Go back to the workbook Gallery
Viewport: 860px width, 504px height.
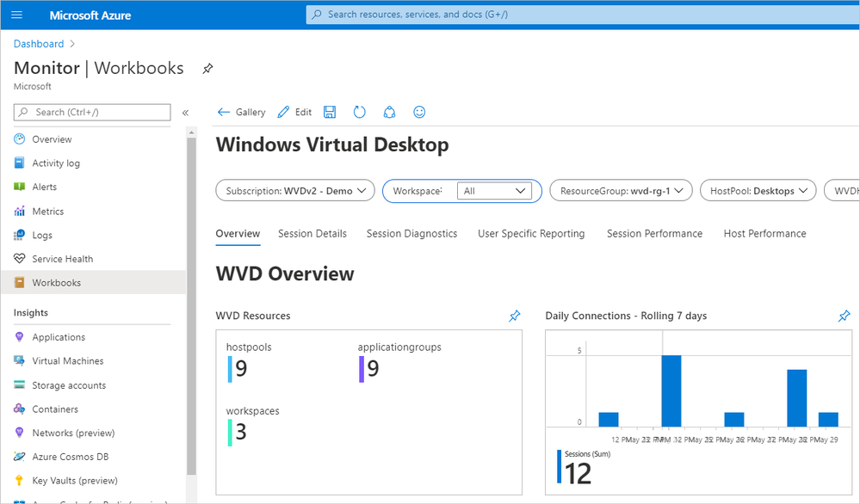(241, 113)
